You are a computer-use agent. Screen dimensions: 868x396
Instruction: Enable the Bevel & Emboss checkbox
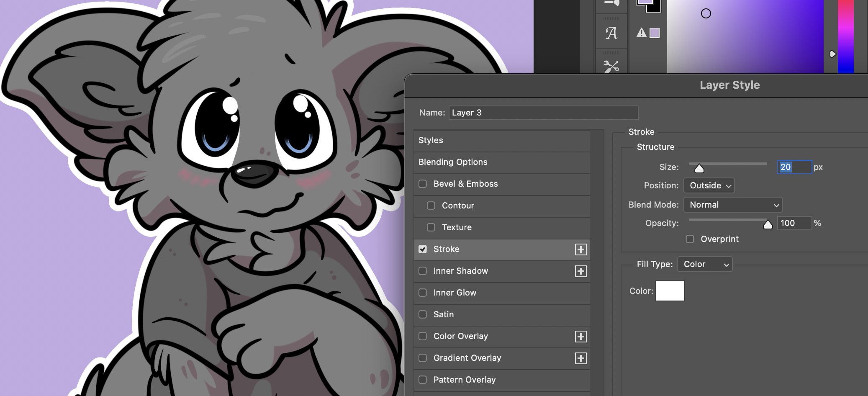click(423, 184)
